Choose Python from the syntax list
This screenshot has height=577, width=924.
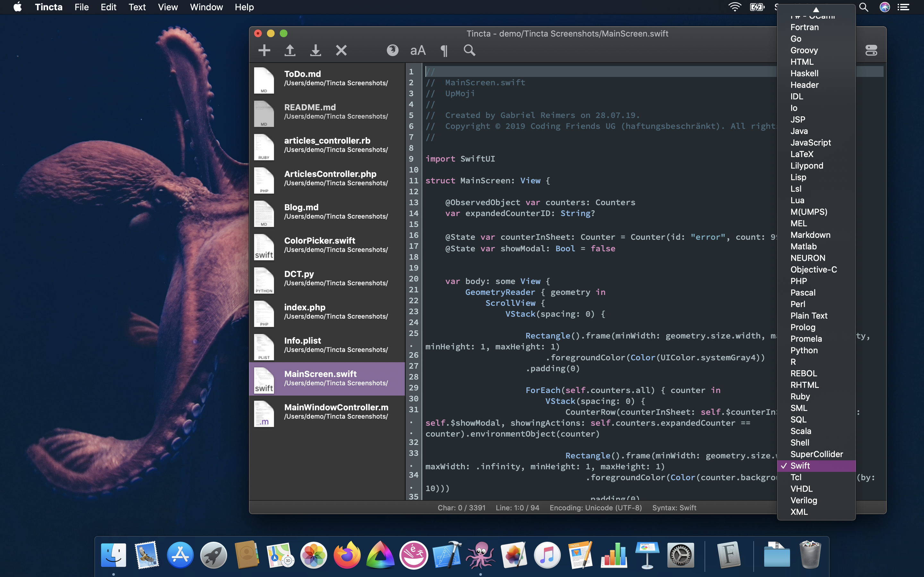point(804,350)
